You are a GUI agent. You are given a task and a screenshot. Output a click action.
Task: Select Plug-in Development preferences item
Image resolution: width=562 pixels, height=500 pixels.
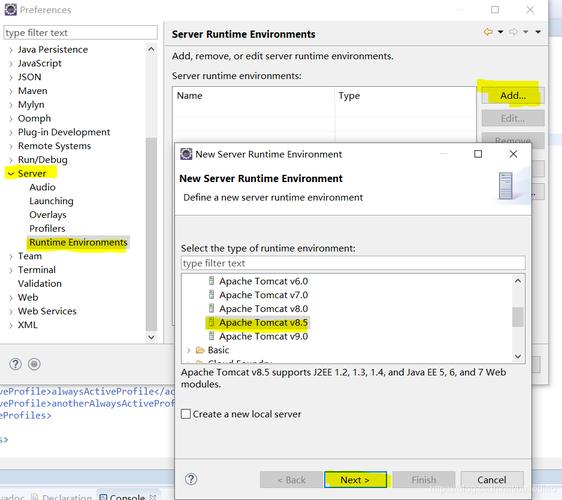pyautogui.click(x=64, y=132)
